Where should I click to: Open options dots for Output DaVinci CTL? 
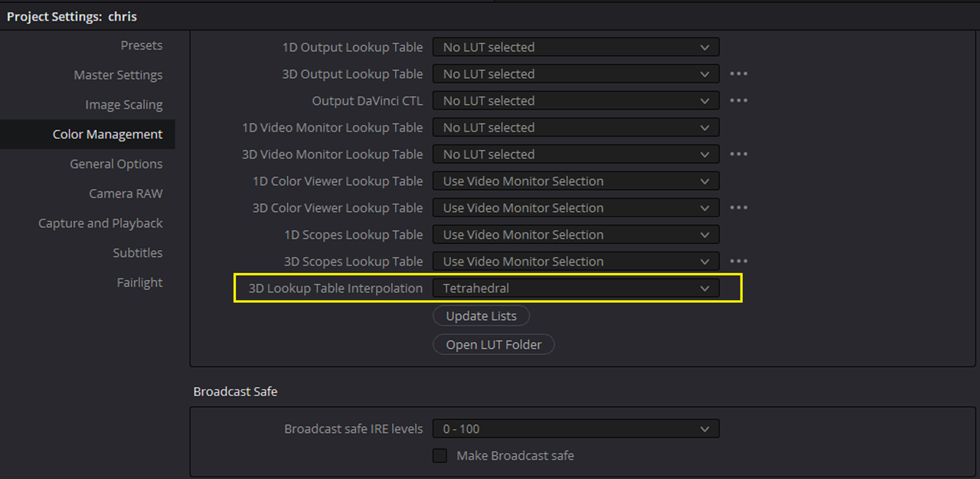pos(738,101)
